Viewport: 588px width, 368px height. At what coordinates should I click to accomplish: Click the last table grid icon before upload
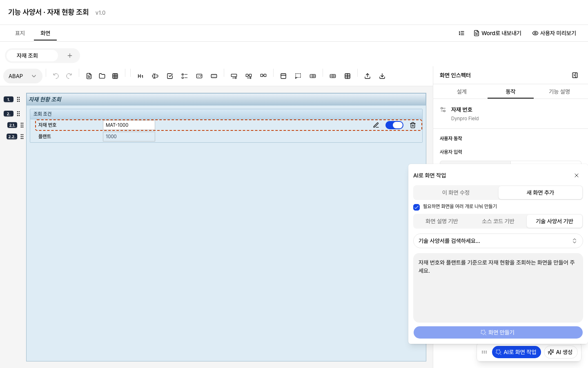(x=347, y=76)
